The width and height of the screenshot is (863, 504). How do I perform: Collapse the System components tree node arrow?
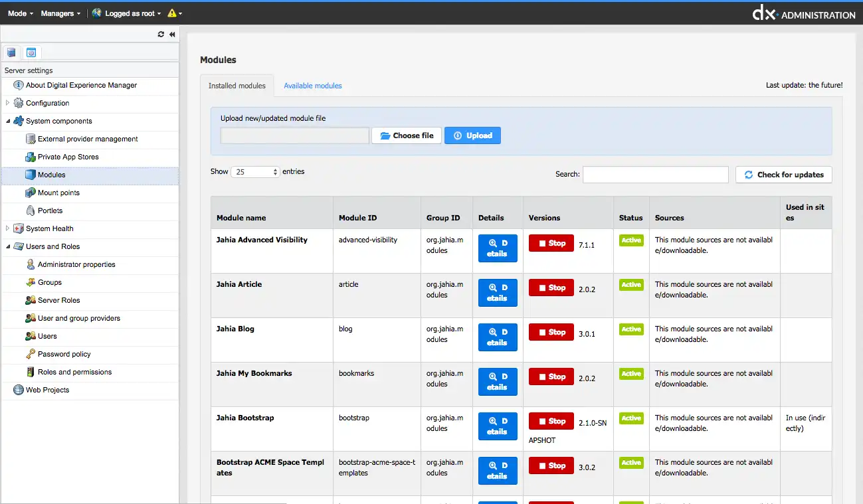pyautogui.click(x=8, y=121)
